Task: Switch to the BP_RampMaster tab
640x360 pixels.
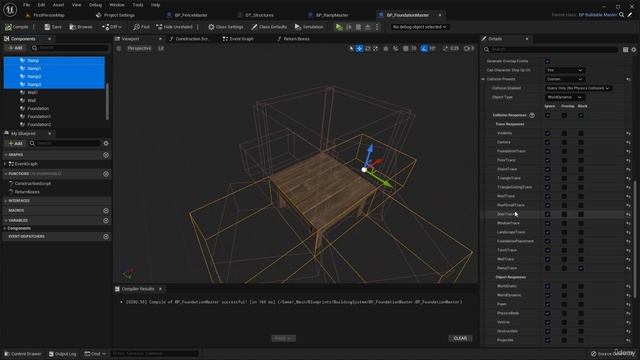Action: pyautogui.click(x=332, y=15)
